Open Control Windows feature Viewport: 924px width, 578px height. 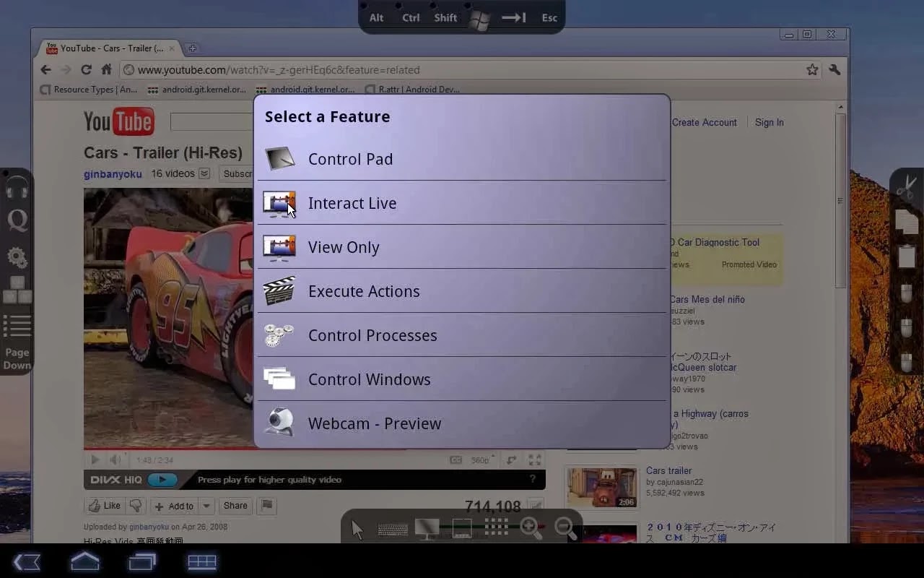pyautogui.click(x=462, y=379)
